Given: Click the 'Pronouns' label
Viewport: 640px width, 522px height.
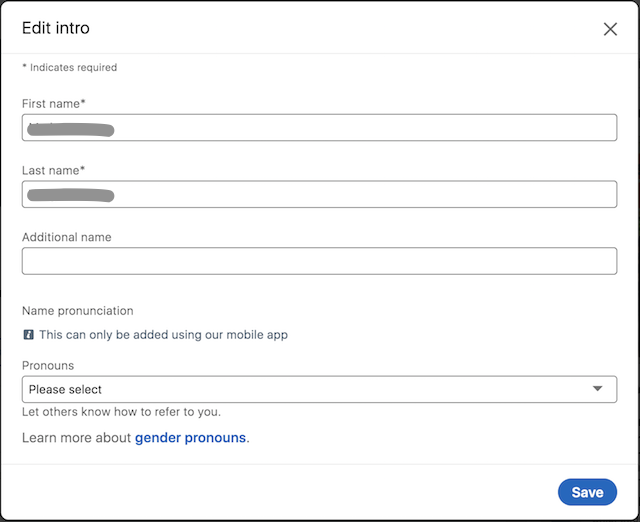Looking at the screenshot, I should pos(48,366).
